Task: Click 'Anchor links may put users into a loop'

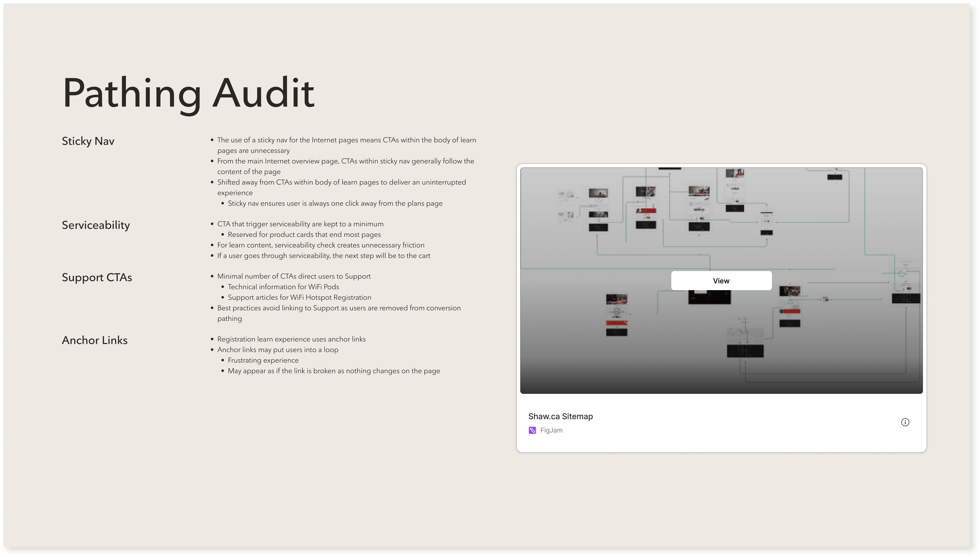Action: point(277,350)
